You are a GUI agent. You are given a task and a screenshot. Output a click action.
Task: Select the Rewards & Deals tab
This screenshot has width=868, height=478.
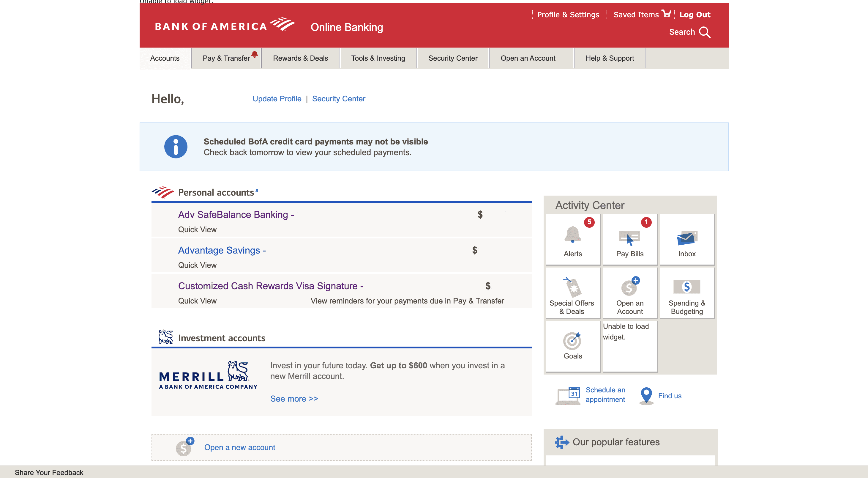coord(300,58)
